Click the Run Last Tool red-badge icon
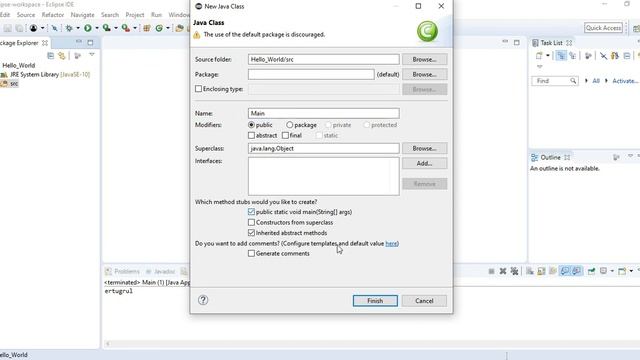The image size is (640, 360). click(126, 28)
